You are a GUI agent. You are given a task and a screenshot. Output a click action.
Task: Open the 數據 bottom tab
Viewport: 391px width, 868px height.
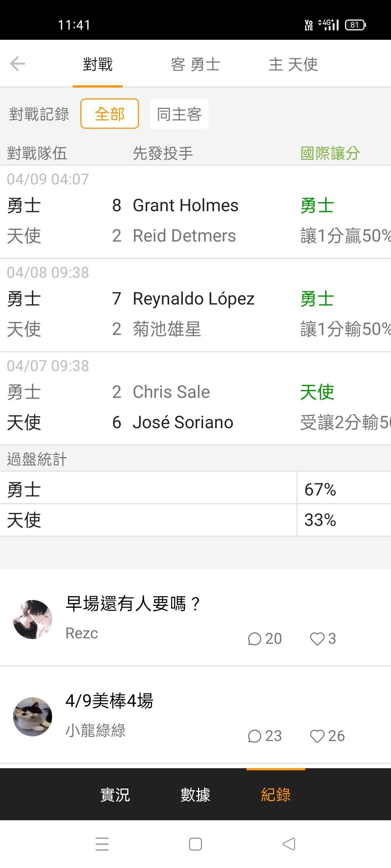pyautogui.click(x=195, y=795)
